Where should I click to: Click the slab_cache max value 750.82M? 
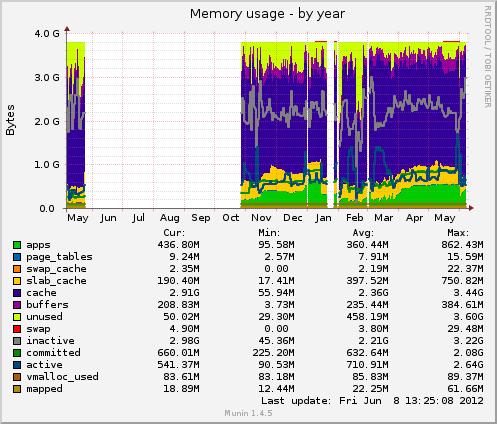[462, 281]
